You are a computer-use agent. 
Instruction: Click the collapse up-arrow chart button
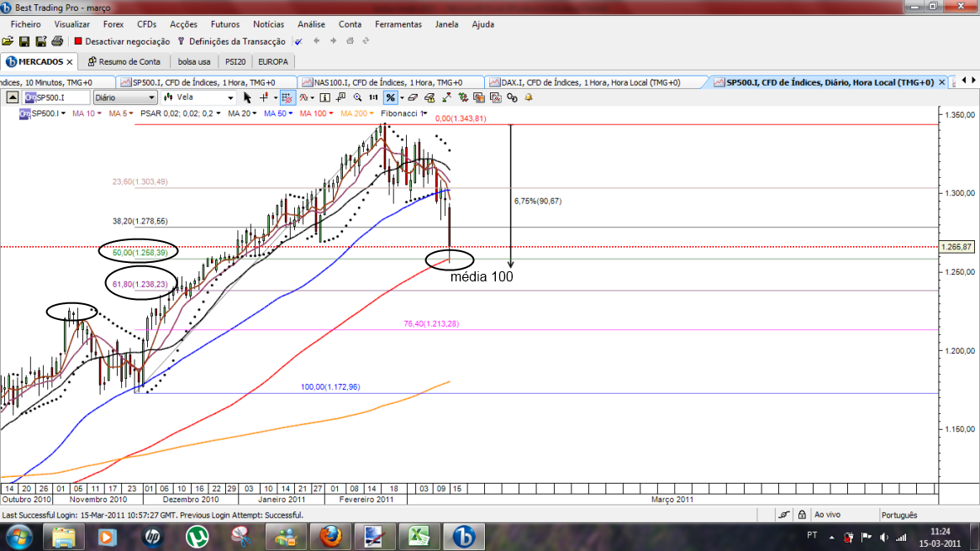(13, 97)
